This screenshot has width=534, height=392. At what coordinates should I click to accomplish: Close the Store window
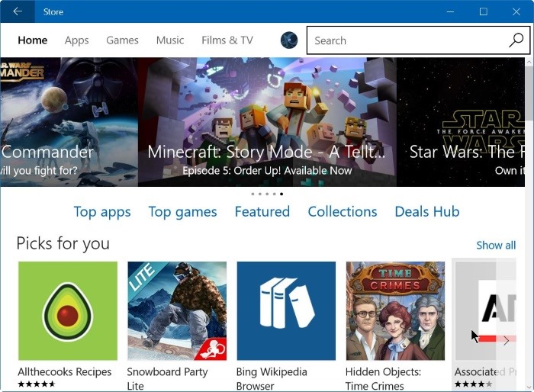(x=516, y=11)
